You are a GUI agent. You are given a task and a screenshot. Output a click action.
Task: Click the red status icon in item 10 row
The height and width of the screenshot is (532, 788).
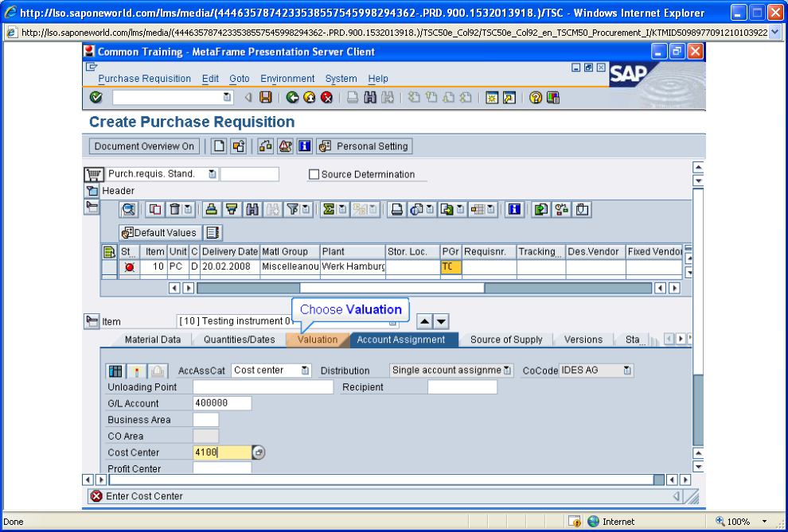pos(130,267)
